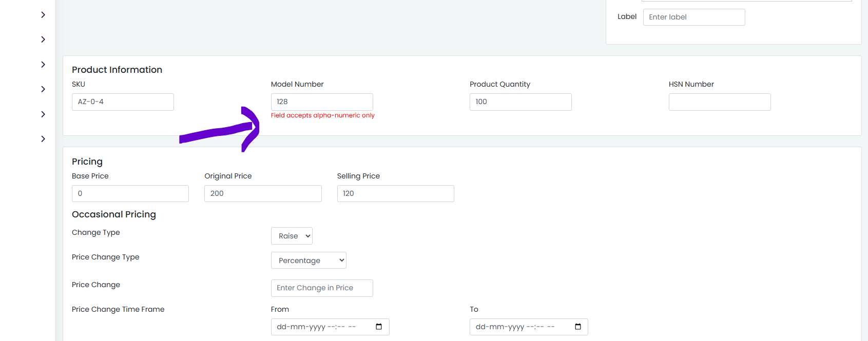This screenshot has height=341, width=868.
Task: Click the Label text beside Enter label field
Action: [627, 16]
